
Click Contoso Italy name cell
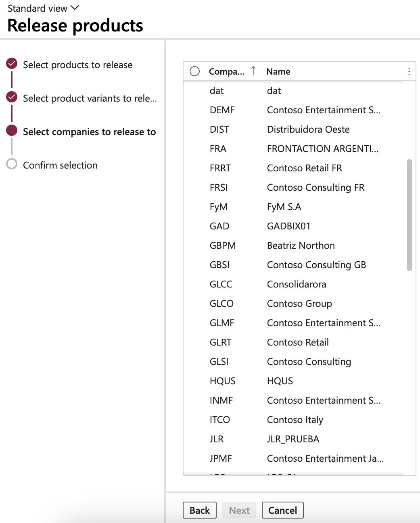[295, 420]
